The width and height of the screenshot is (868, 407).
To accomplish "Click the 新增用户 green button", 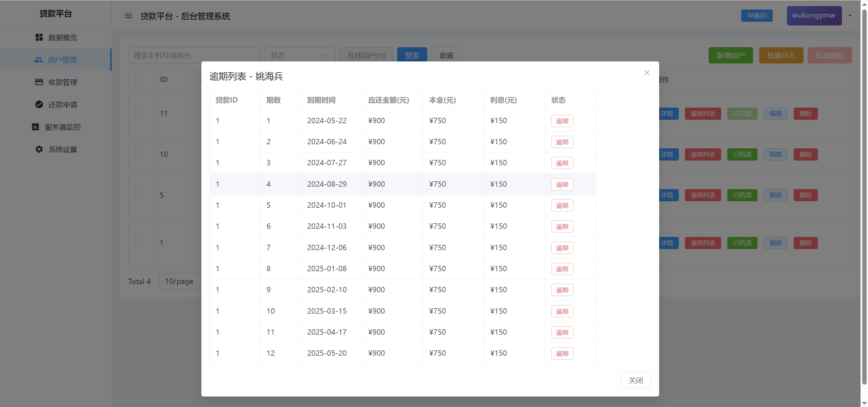I will [x=730, y=55].
